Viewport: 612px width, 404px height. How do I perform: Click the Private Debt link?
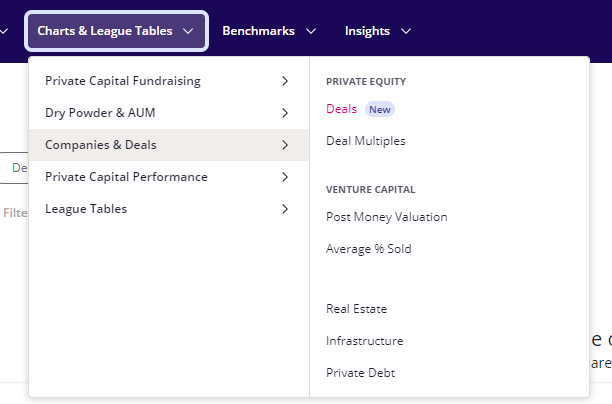pyautogui.click(x=361, y=373)
